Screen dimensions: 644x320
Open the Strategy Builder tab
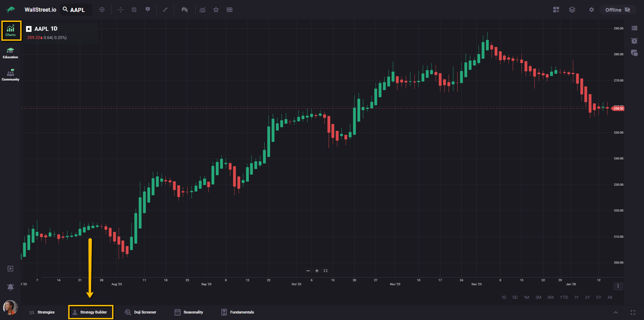[90, 312]
